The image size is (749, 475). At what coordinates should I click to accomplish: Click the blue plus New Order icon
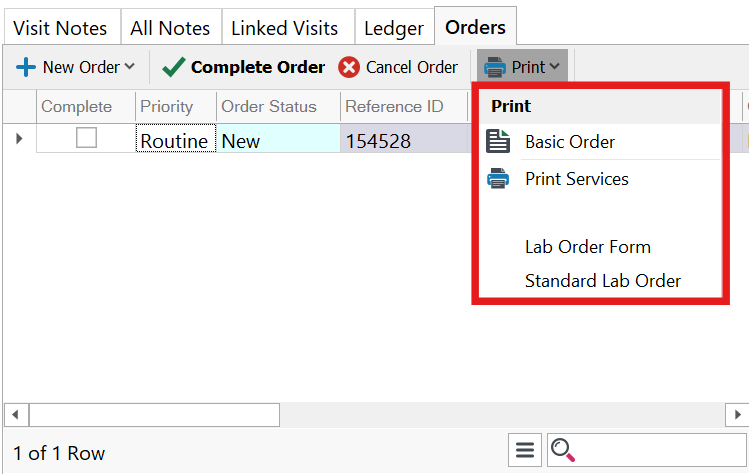[26, 68]
